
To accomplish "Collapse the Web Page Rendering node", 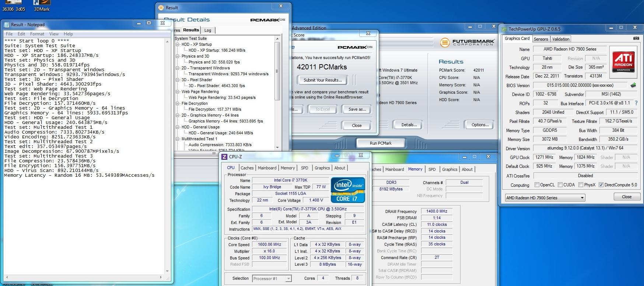I will click(178, 92).
